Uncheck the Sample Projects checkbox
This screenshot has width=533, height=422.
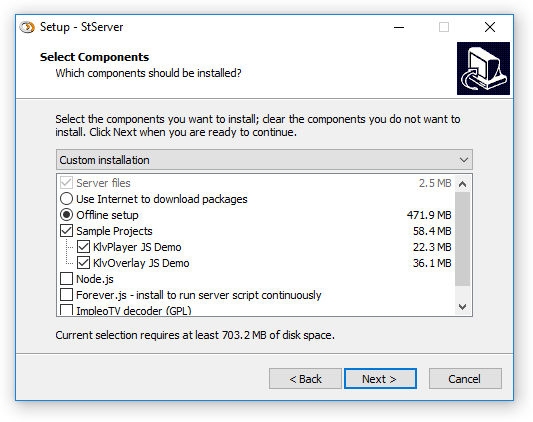66,231
